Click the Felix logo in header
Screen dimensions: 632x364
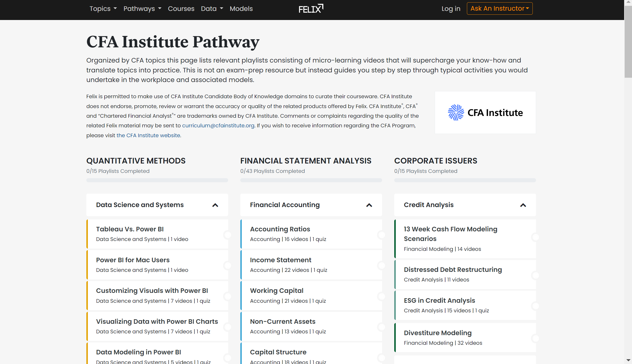(311, 9)
